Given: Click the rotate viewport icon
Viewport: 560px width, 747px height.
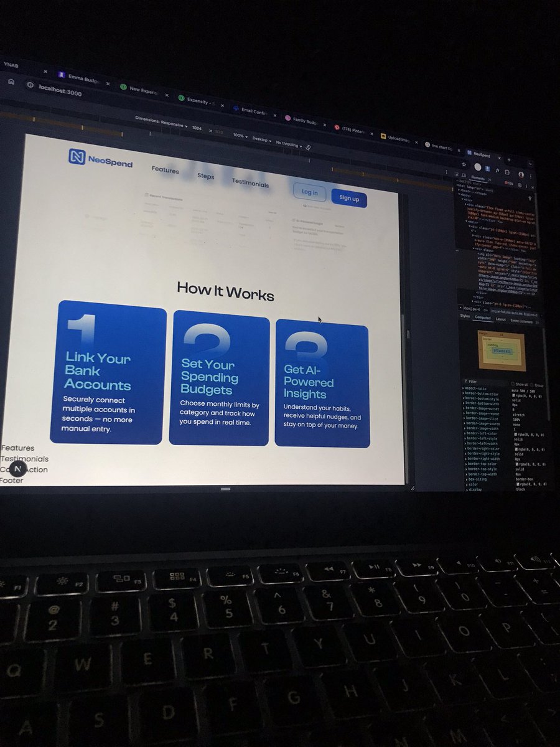Looking at the screenshot, I should pos(308,148).
